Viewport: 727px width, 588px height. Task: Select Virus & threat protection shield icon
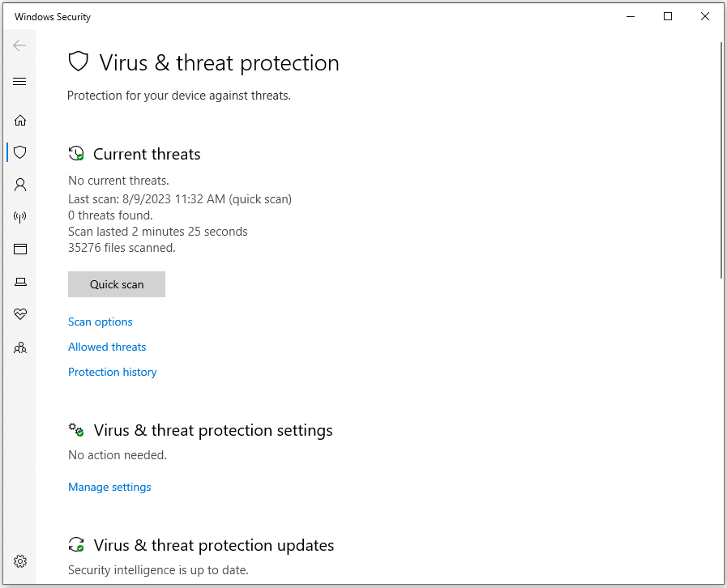(20, 152)
